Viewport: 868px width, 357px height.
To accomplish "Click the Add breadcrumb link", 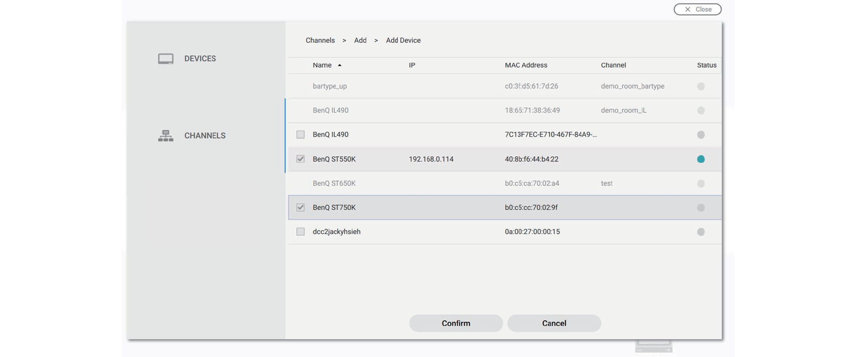I will (360, 40).
